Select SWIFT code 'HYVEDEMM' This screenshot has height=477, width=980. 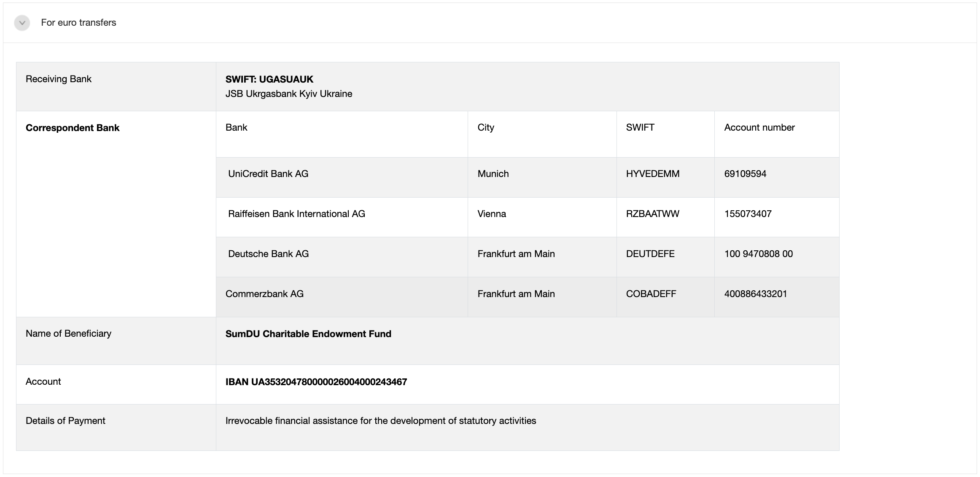pyautogui.click(x=653, y=174)
